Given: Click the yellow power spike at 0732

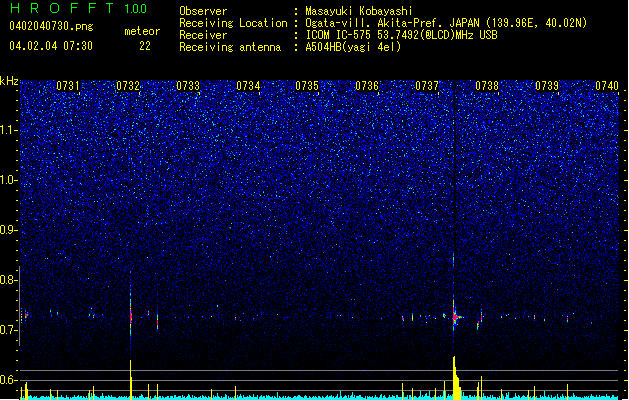Looking at the screenshot, I should (x=130, y=379).
